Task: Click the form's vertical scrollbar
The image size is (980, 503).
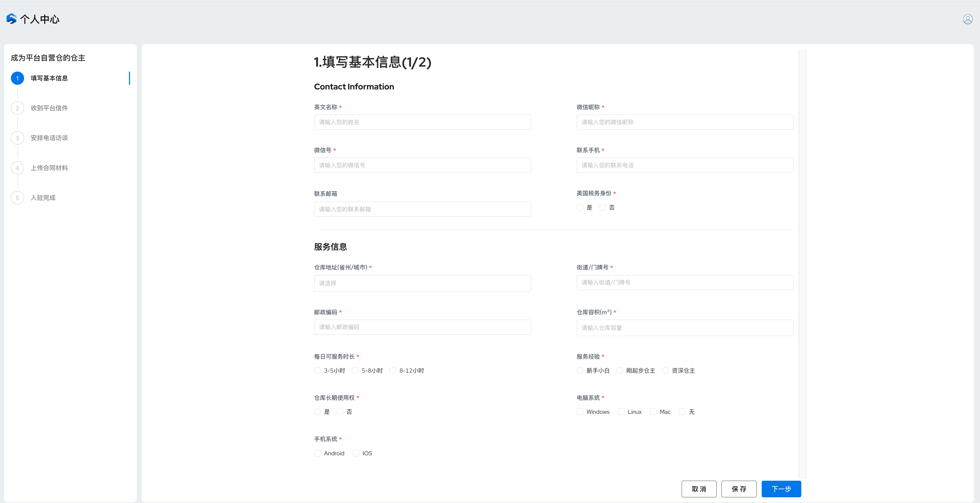Action: (x=802, y=263)
